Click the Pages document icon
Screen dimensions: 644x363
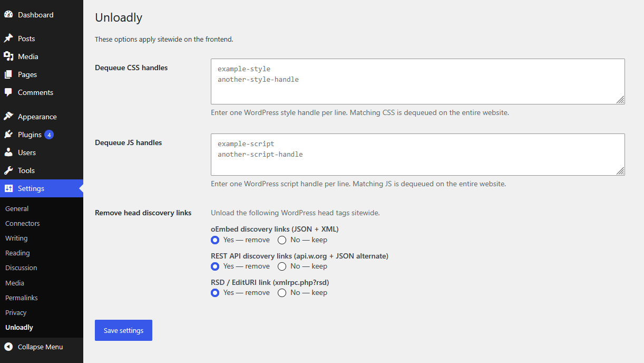pyautogui.click(x=8, y=74)
